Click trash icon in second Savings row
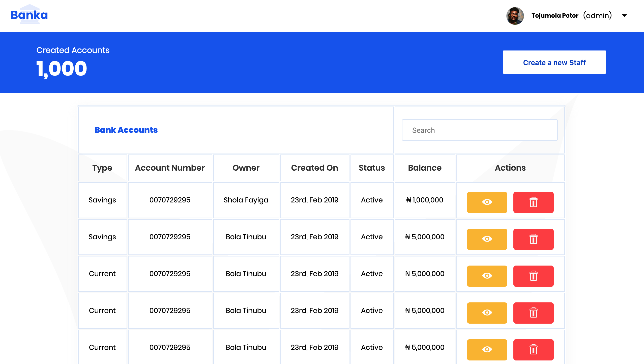The image size is (644, 364). tap(533, 239)
